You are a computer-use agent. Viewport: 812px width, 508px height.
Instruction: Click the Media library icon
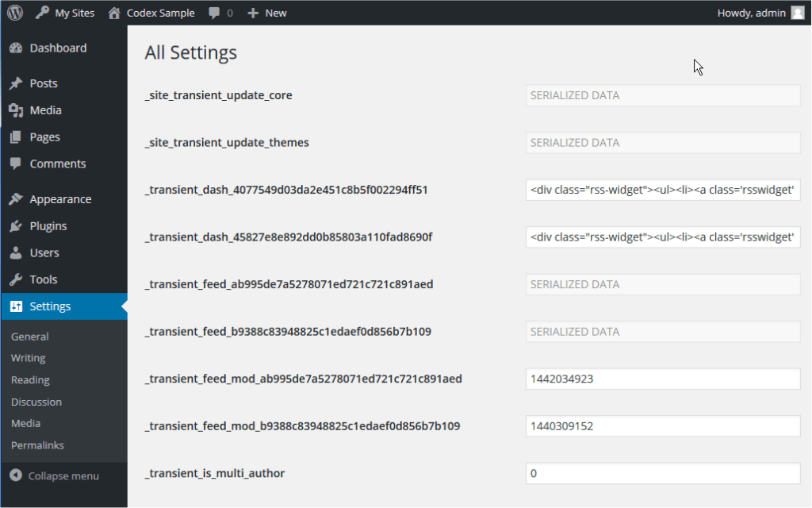pos(16,110)
